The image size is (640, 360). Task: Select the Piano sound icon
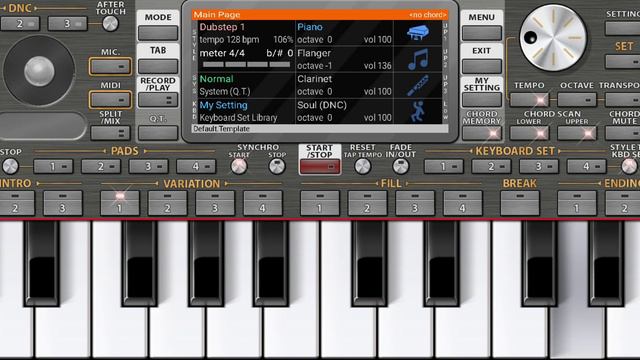click(418, 33)
